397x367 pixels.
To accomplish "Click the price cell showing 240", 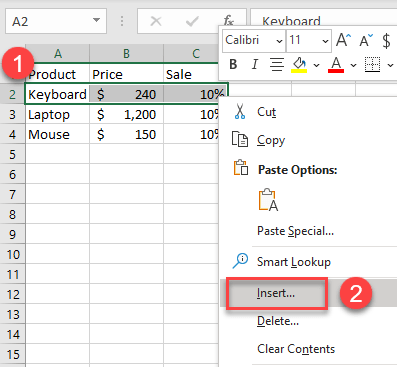I will coord(126,94).
